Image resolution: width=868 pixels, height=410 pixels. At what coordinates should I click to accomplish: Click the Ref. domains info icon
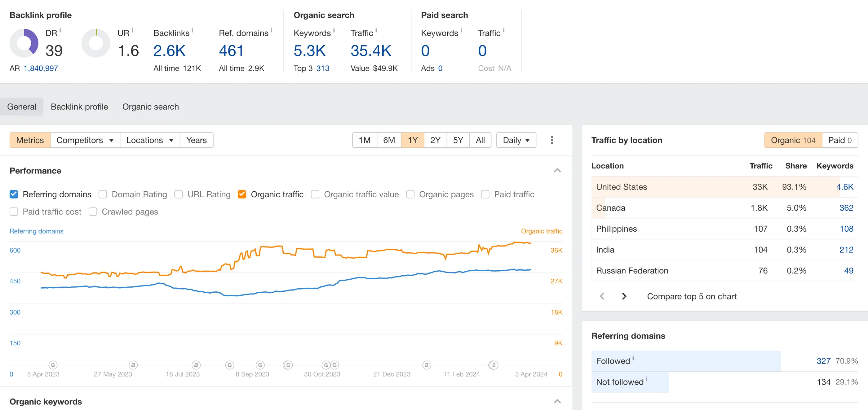click(271, 30)
